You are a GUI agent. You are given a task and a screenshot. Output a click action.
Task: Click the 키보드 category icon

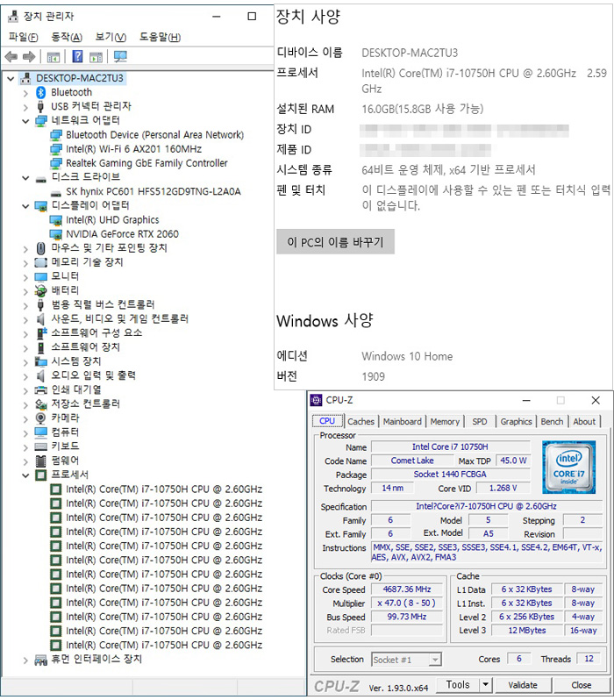click(40, 446)
